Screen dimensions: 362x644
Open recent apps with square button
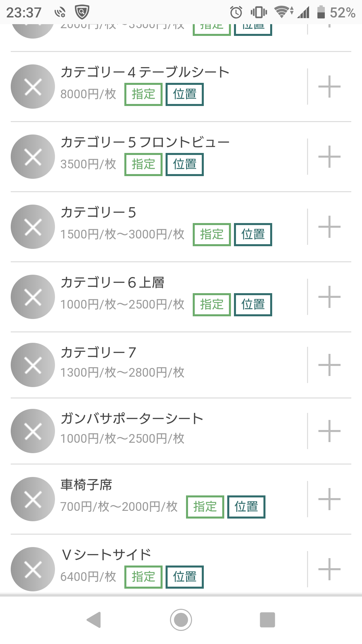(267, 620)
